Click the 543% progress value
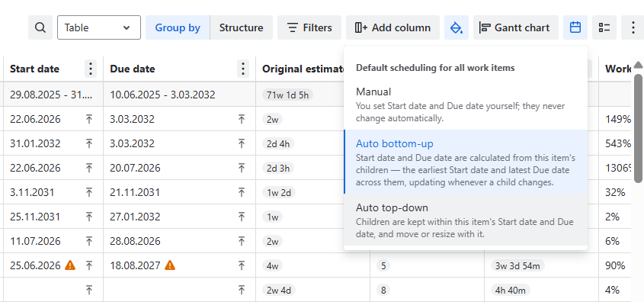The height and width of the screenshot is (302, 644). 618,143
